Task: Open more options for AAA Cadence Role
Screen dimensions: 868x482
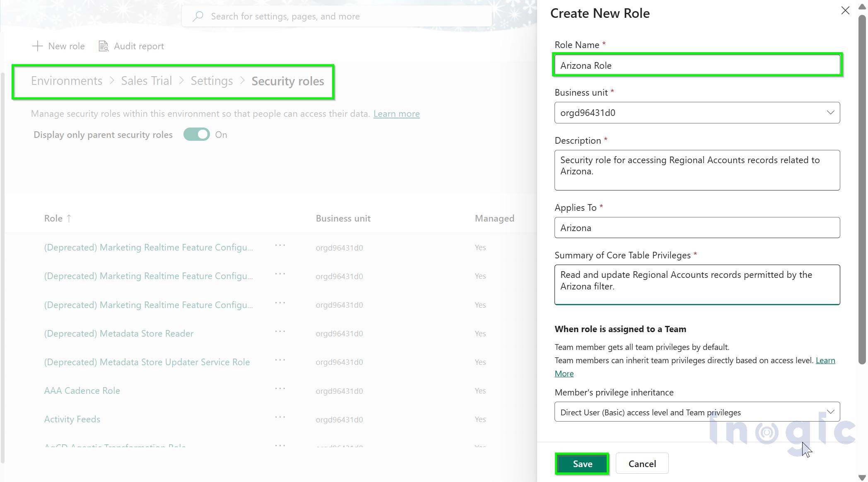Action: tap(280, 388)
